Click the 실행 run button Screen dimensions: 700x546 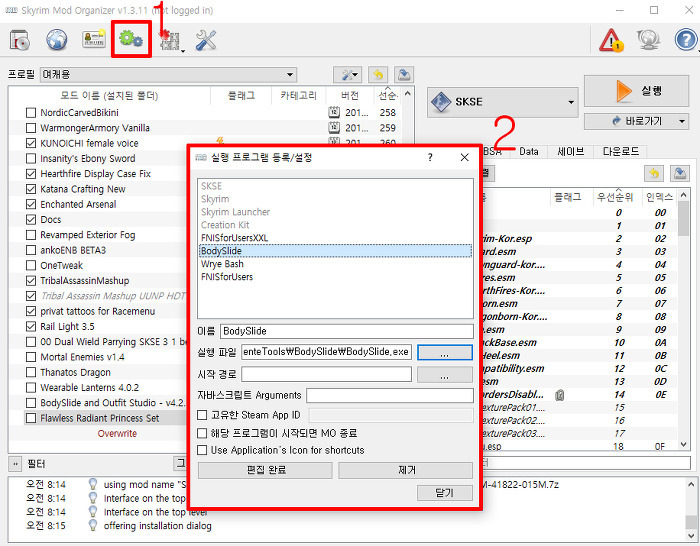pos(636,91)
